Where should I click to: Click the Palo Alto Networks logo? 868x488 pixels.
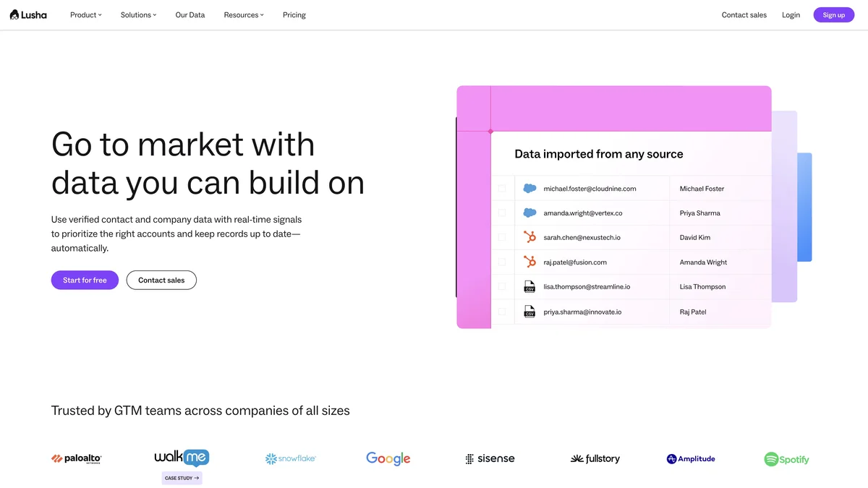coord(77,458)
